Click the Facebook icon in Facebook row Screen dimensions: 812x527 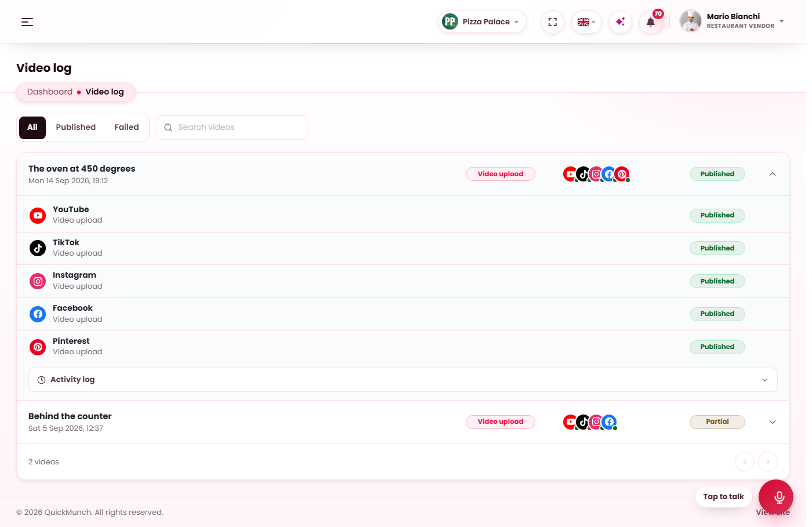(38, 314)
